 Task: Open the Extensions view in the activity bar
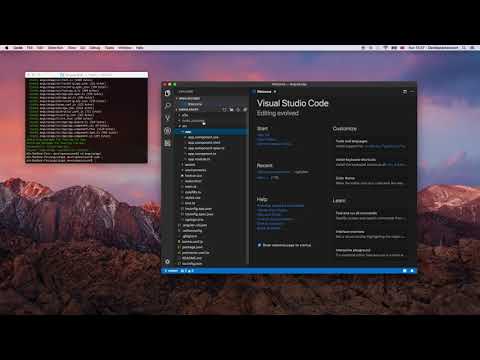(x=168, y=143)
